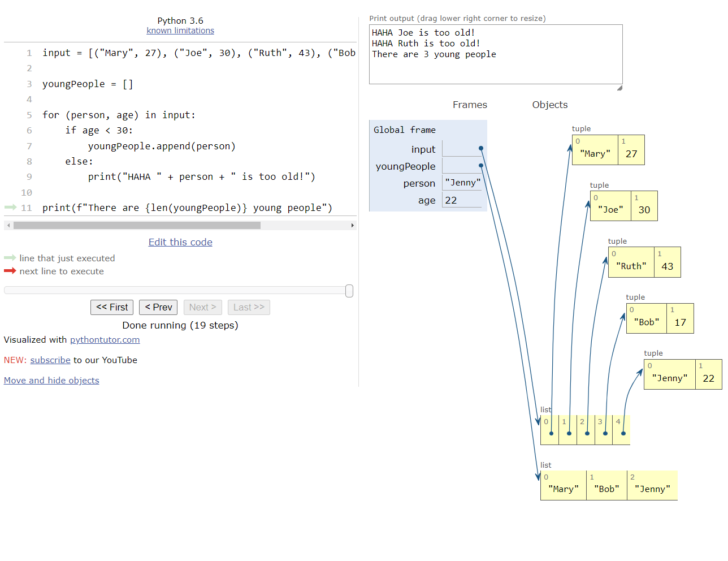This screenshot has width=728, height=561.
Task: Click code line 1 input assignment
Action: click(199, 53)
